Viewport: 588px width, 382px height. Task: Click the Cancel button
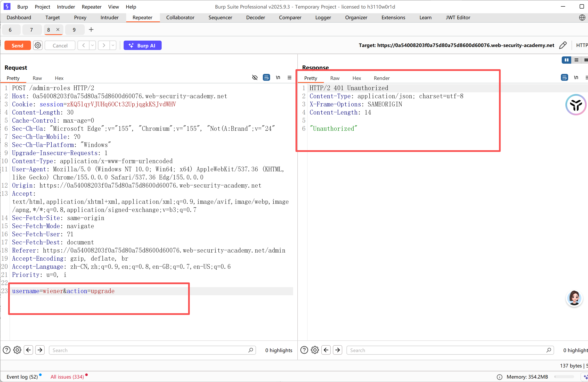60,46
